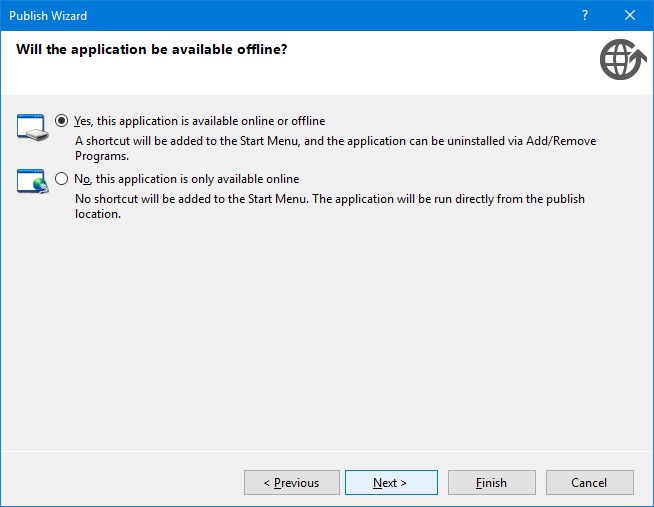
Task: Click the 'Will the application be available offline?' heading
Action: point(152,49)
